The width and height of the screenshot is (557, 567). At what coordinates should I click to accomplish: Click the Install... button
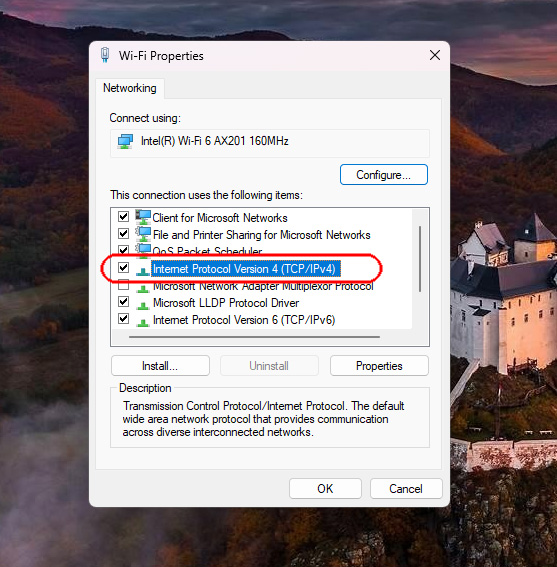pos(160,366)
